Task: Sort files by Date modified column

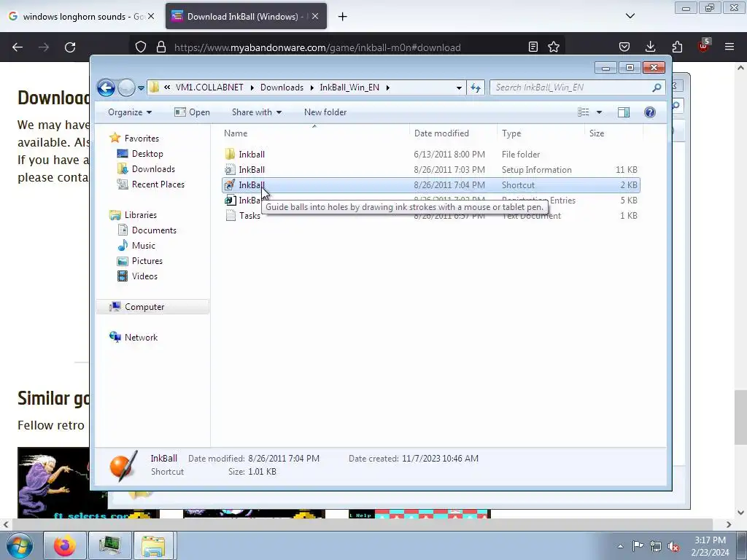Action: [x=453, y=133]
